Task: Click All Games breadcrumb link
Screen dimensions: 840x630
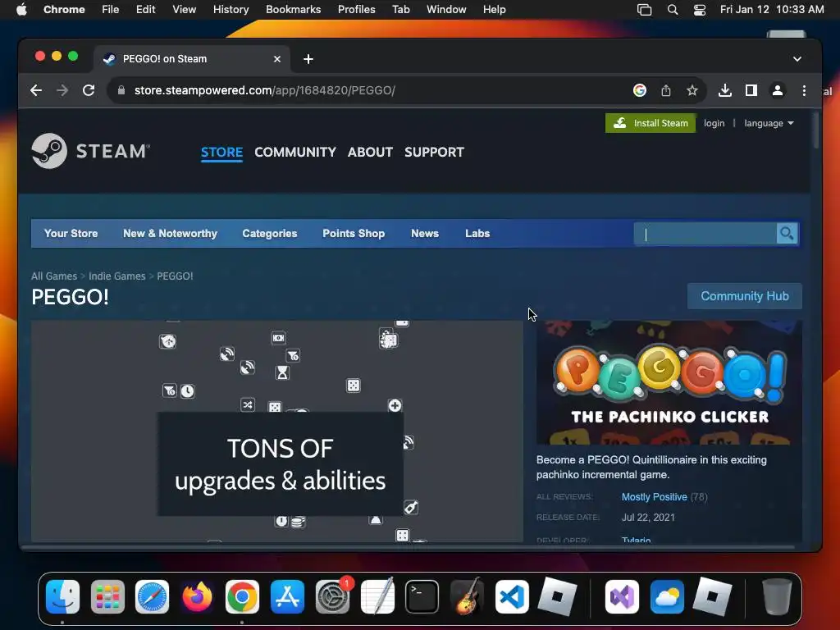Action: click(x=54, y=276)
